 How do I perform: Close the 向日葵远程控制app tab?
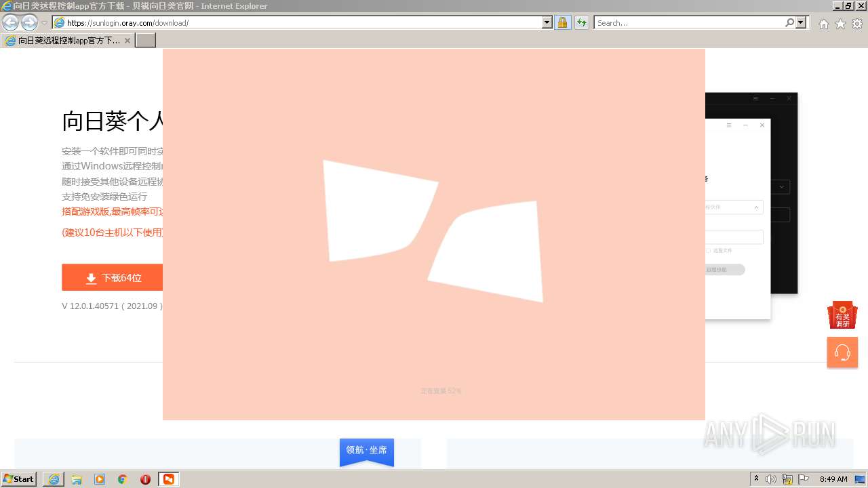pyautogui.click(x=127, y=41)
